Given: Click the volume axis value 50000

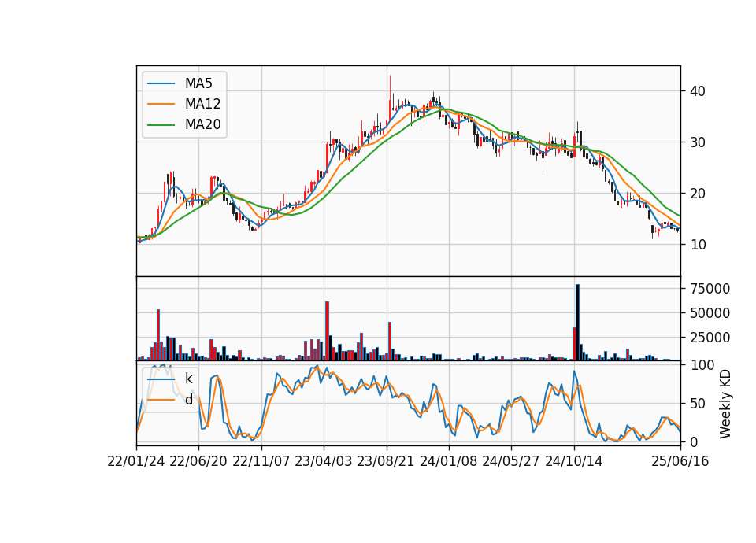Looking at the screenshot, I should (x=710, y=313).
